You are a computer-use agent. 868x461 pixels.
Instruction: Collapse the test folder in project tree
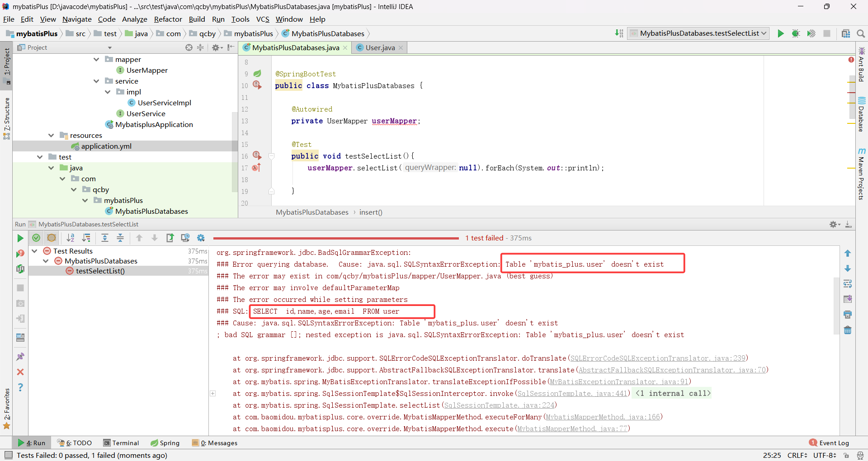40,157
